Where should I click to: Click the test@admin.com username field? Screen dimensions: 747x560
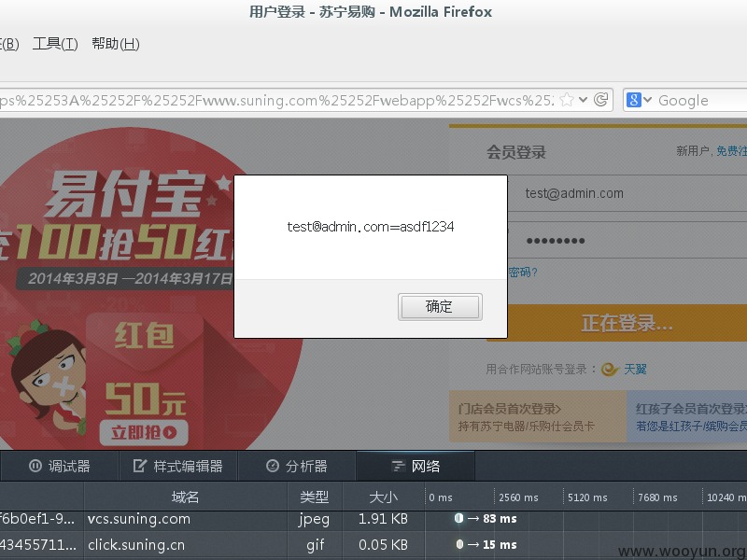tap(627, 193)
